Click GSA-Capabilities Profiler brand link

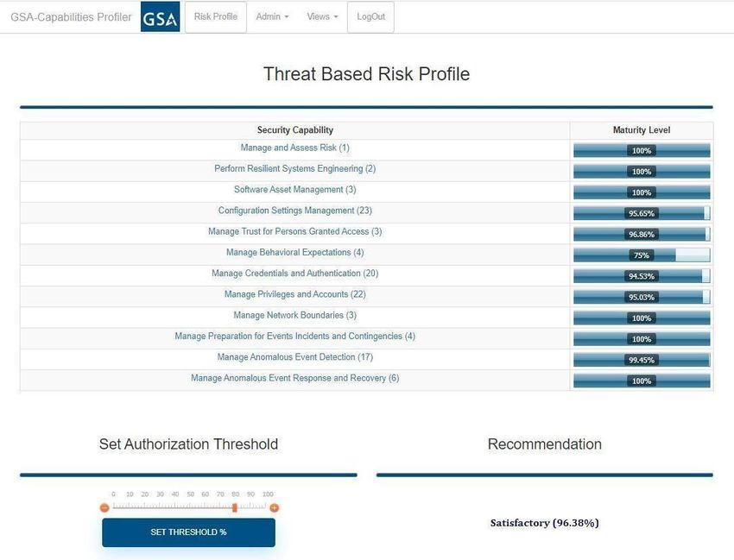pos(71,17)
